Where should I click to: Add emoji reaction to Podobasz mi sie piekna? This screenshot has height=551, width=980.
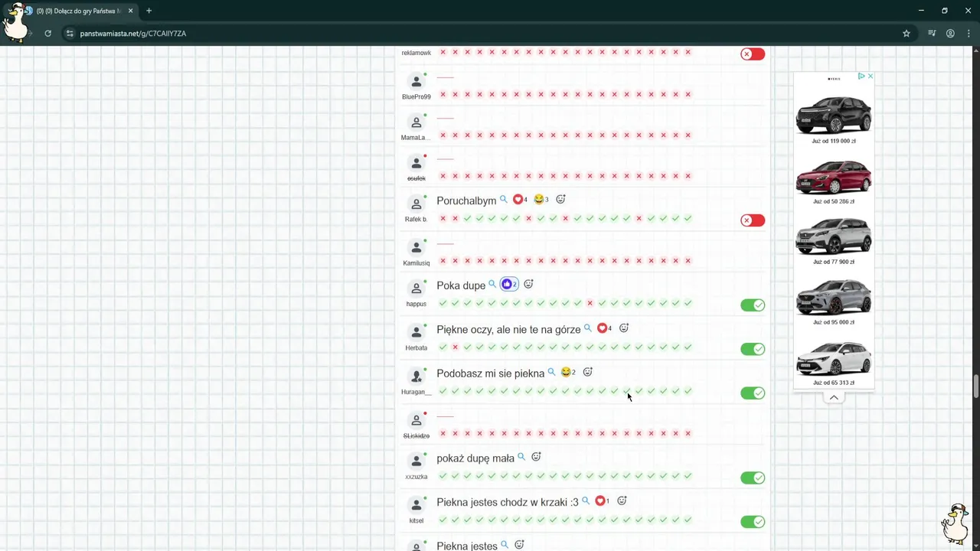click(x=588, y=373)
